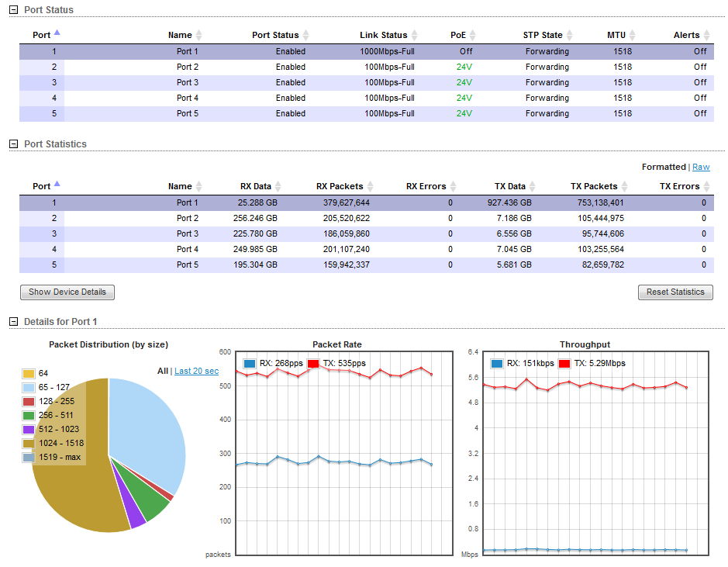Screen dimensions: 728x567
Task: Collapse the Port Status section
Action: click(12, 10)
